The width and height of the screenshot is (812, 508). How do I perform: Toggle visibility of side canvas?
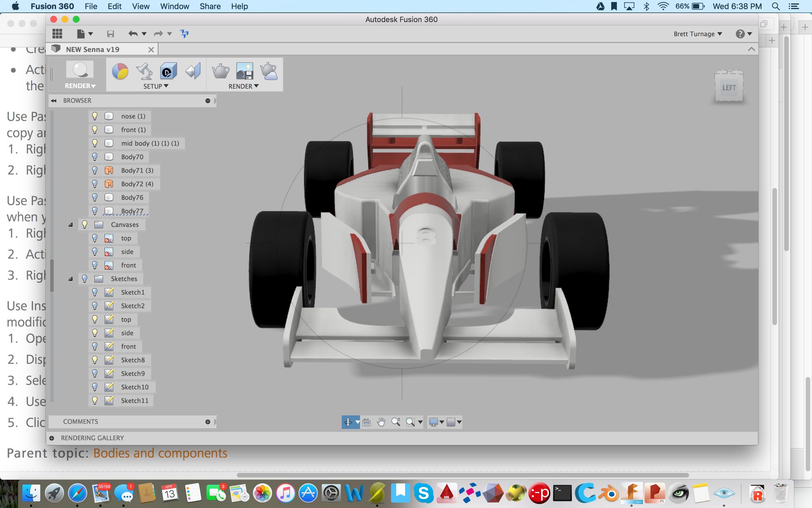(95, 252)
